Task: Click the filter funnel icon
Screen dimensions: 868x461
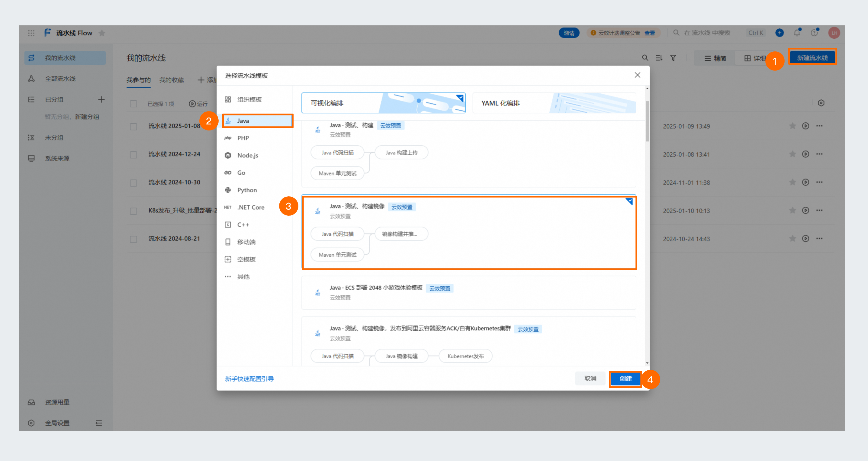Action: pyautogui.click(x=673, y=58)
